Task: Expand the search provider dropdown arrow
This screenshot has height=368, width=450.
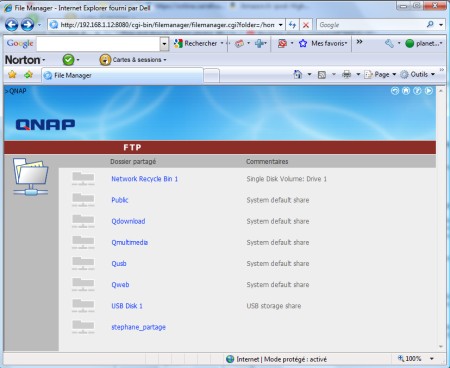Action: (x=441, y=25)
